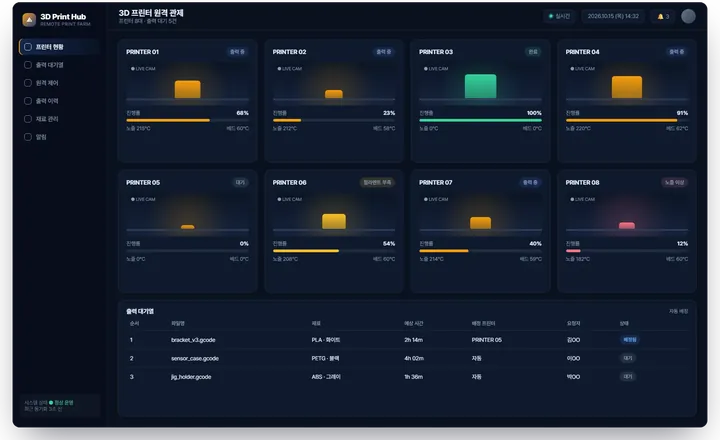Click the PRINTER 04 progress bar
Screen dimensions: 720x440
pyautogui.click(x=627, y=120)
